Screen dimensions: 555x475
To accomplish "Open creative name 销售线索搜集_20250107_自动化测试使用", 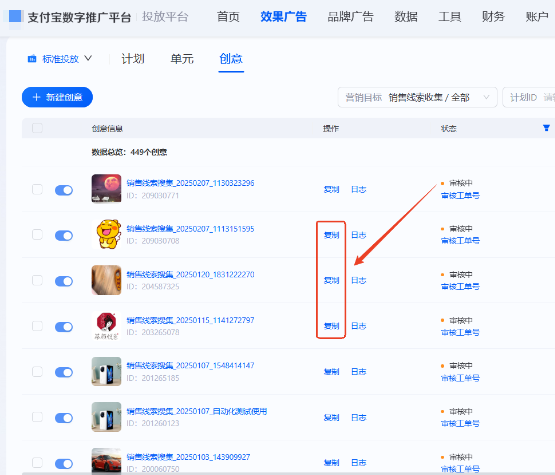I will tap(197, 411).
